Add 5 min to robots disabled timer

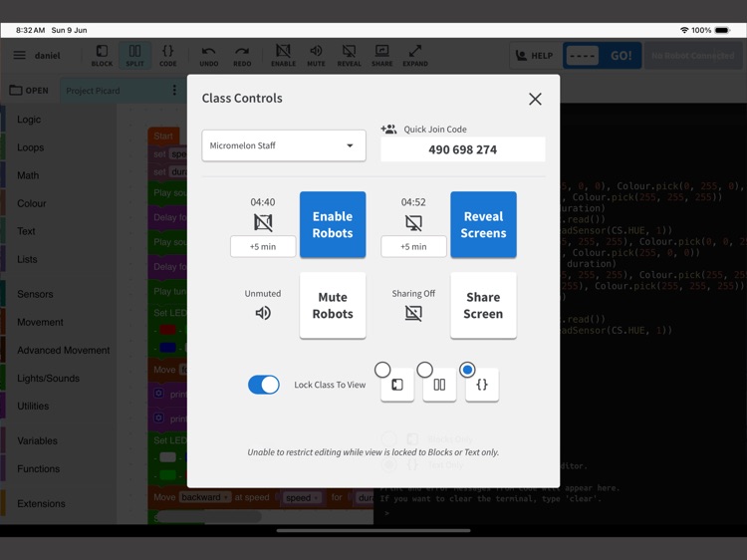pyautogui.click(x=263, y=246)
